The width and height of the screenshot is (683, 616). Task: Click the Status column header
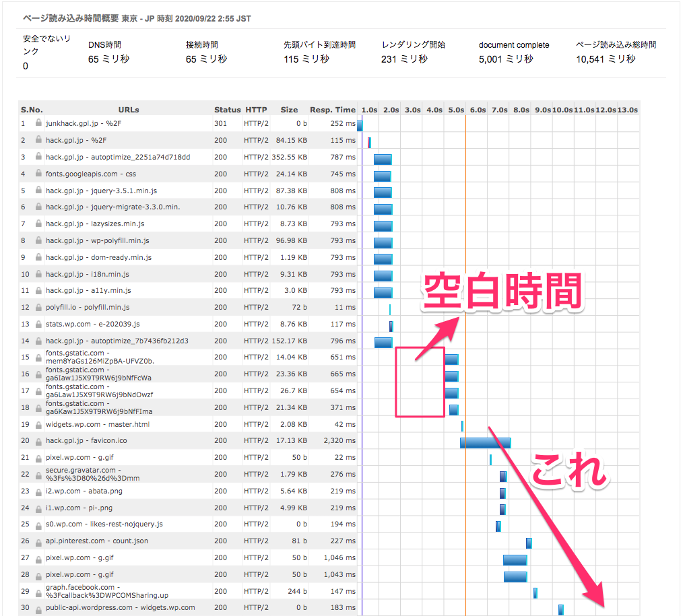(x=227, y=110)
